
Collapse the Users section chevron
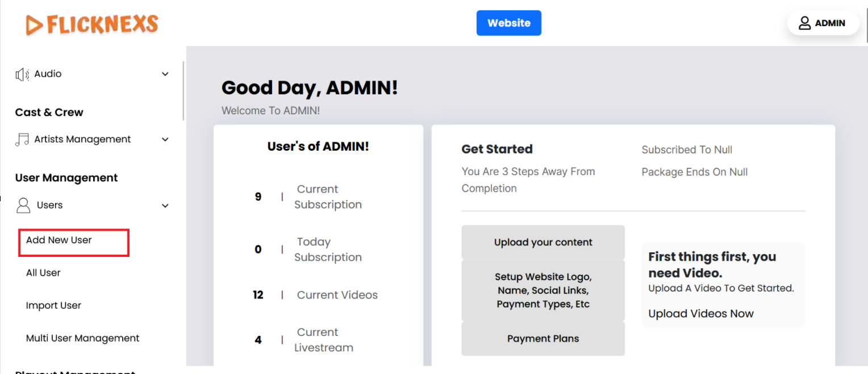click(x=165, y=206)
